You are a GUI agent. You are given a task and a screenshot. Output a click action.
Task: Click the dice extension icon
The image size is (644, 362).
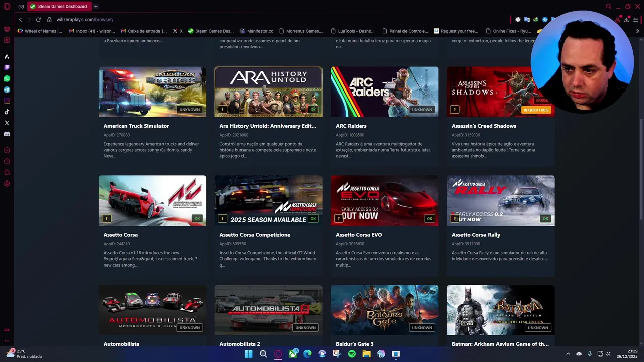tap(518, 19)
